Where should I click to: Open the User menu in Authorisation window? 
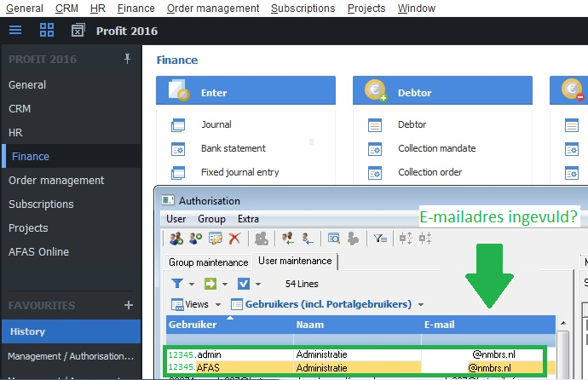[x=176, y=219]
